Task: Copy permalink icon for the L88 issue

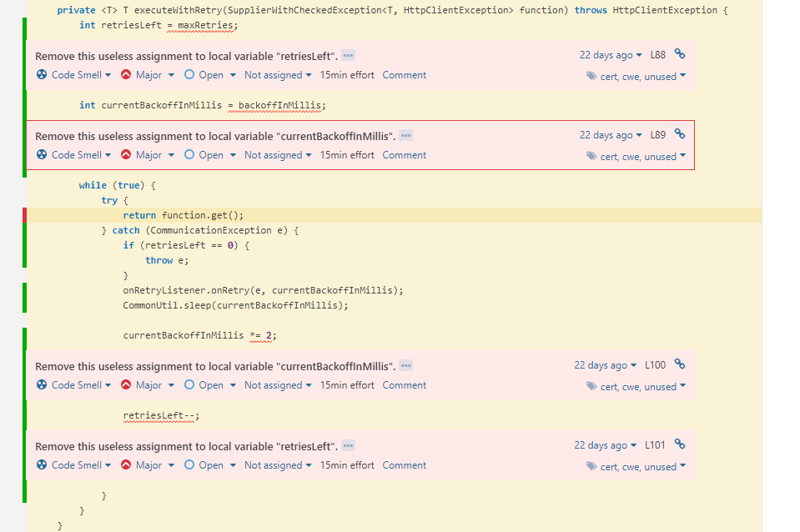Action: [x=680, y=54]
